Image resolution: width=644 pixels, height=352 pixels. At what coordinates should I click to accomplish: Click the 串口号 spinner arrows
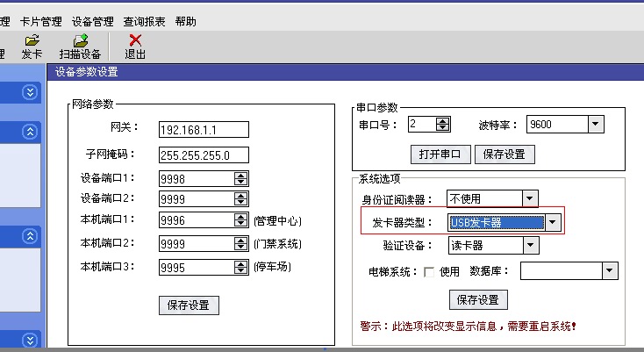(443, 126)
